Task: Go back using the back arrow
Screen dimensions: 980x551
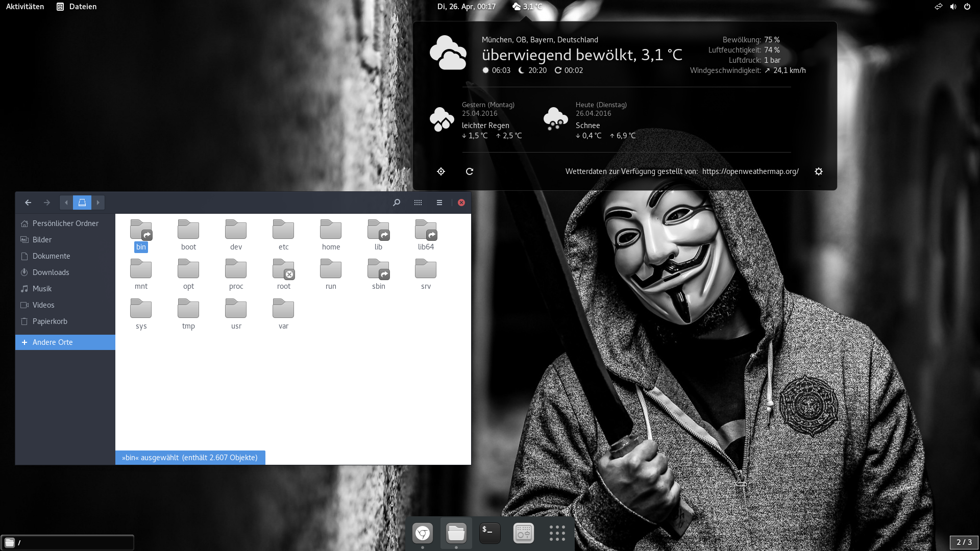Action: 28,203
